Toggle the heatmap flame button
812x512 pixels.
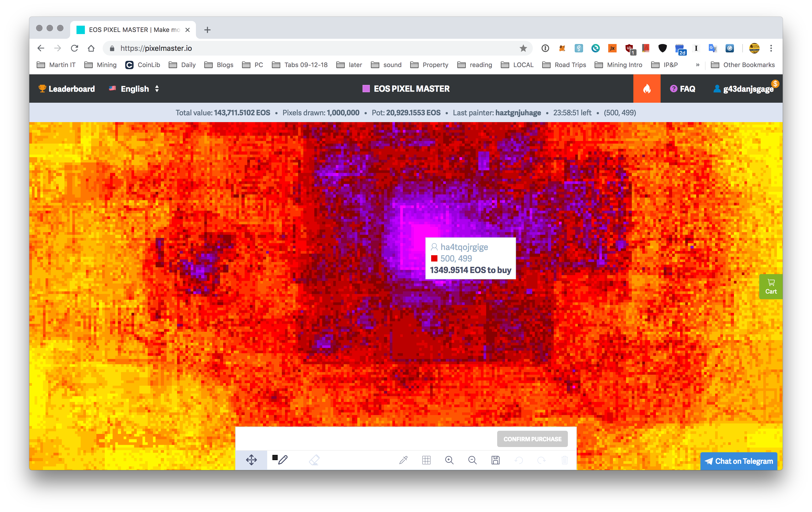click(646, 89)
